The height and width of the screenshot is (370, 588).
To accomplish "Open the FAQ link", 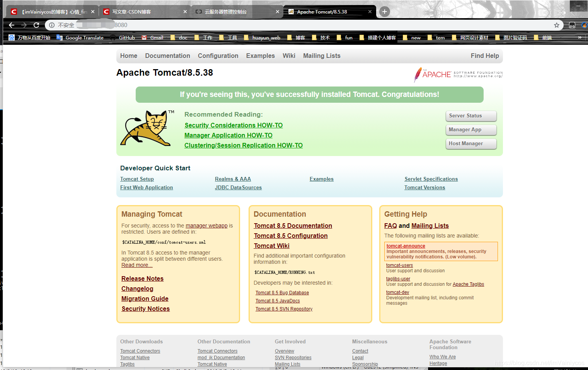I will [390, 226].
